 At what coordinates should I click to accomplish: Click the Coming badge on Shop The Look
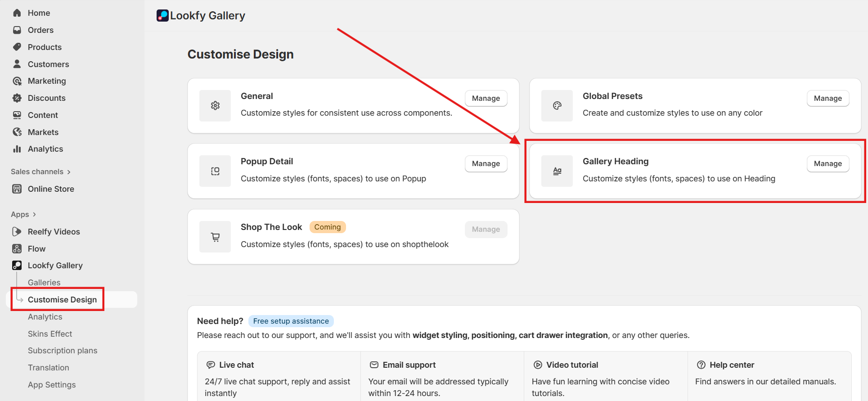(x=328, y=227)
